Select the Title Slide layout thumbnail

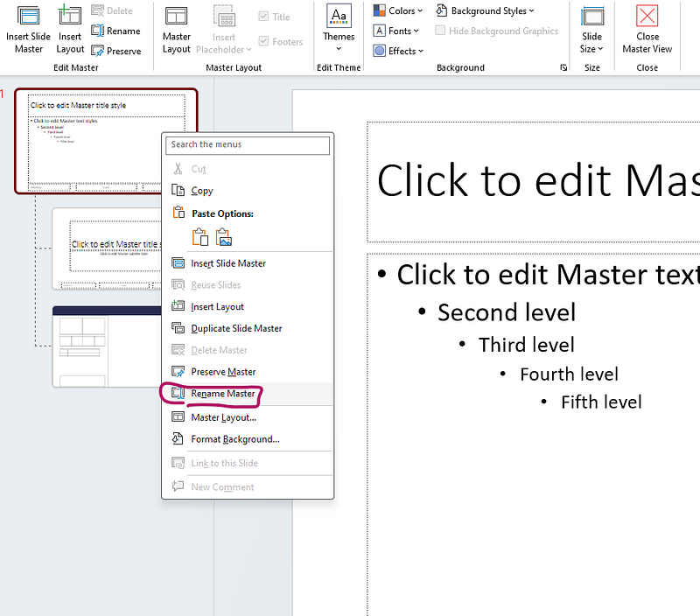pyautogui.click(x=107, y=248)
